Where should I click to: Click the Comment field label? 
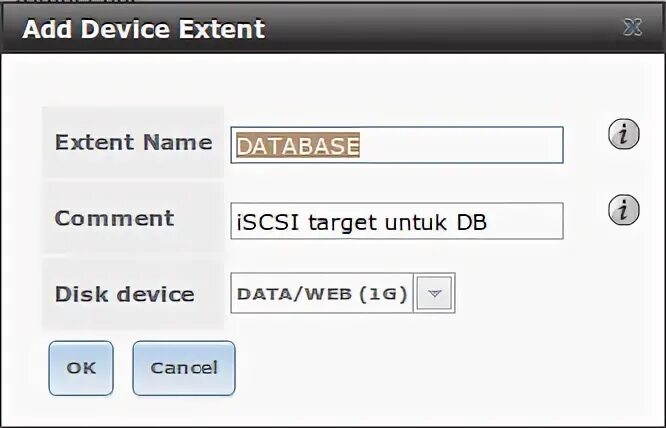[114, 218]
